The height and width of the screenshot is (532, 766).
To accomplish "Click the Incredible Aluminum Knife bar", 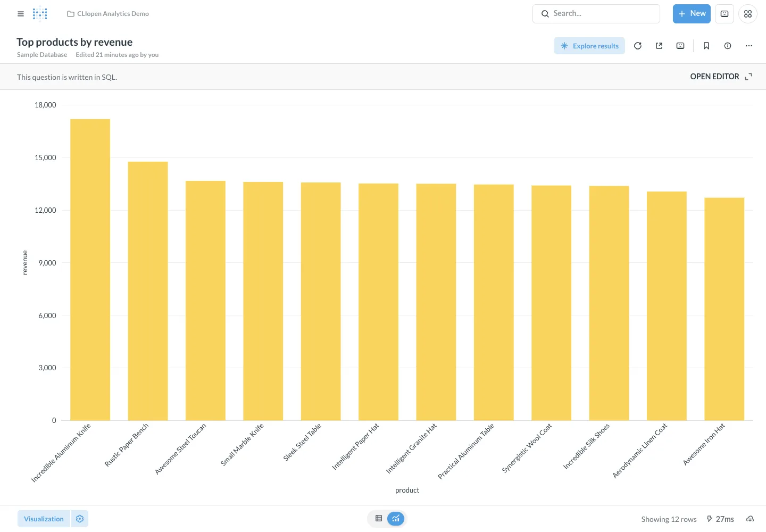I will (90, 270).
